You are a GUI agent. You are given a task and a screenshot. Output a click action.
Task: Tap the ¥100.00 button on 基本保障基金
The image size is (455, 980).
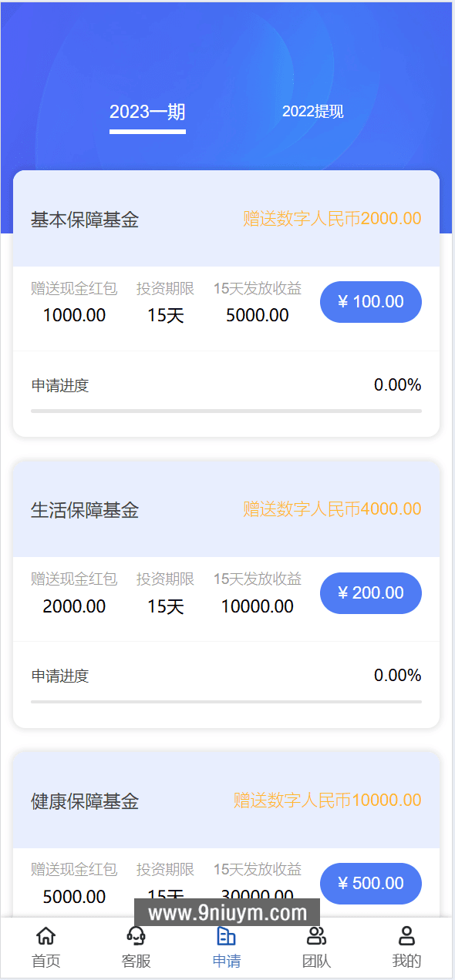coord(370,302)
